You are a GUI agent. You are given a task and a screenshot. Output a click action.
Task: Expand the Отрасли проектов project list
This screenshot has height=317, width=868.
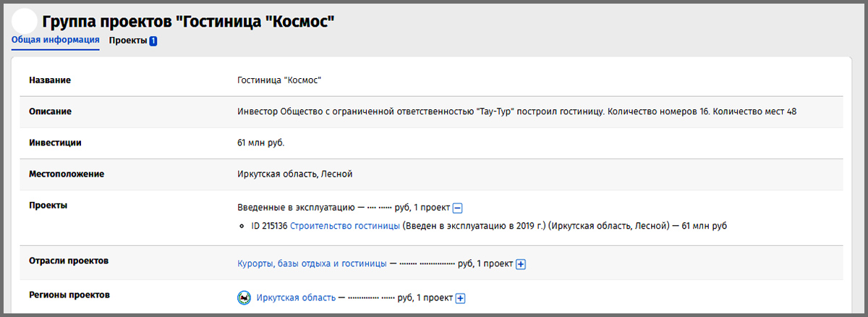coord(520,264)
